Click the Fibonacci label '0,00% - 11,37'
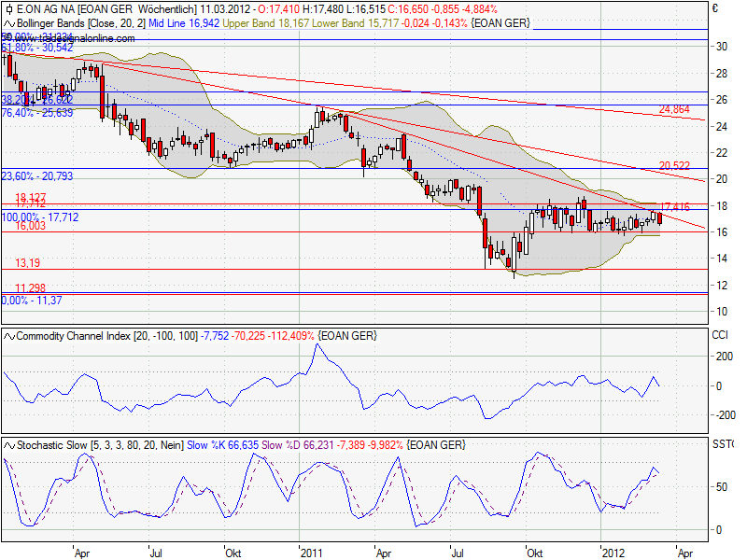Screen dimensions: 747x560 point(32,301)
